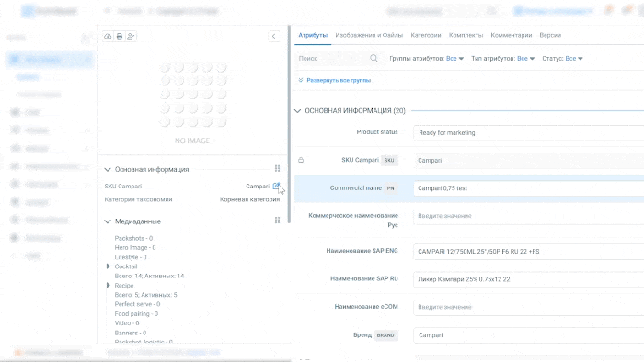
Task: Click the user assign icon in left panel toolbar
Action: click(x=131, y=36)
